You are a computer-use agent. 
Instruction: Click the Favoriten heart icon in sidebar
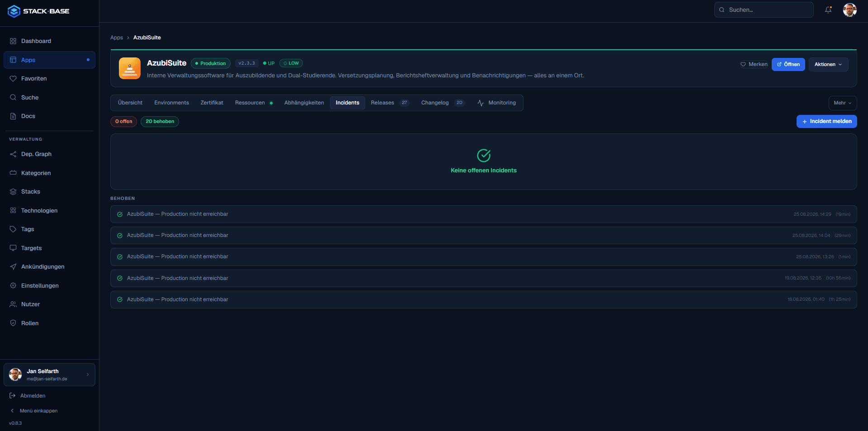coord(13,79)
